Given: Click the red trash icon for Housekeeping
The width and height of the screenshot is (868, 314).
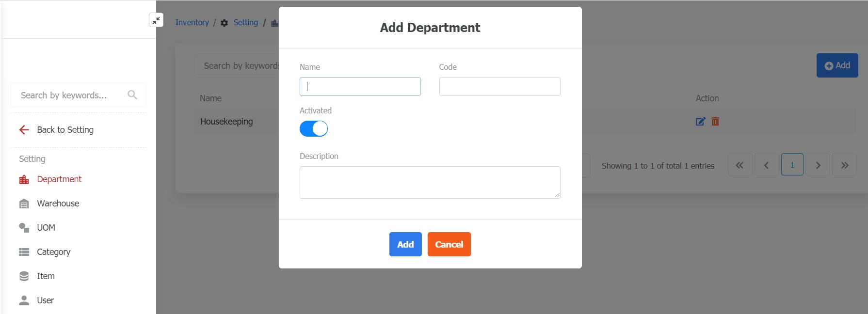Looking at the screenshot, I should pos(715,122).
